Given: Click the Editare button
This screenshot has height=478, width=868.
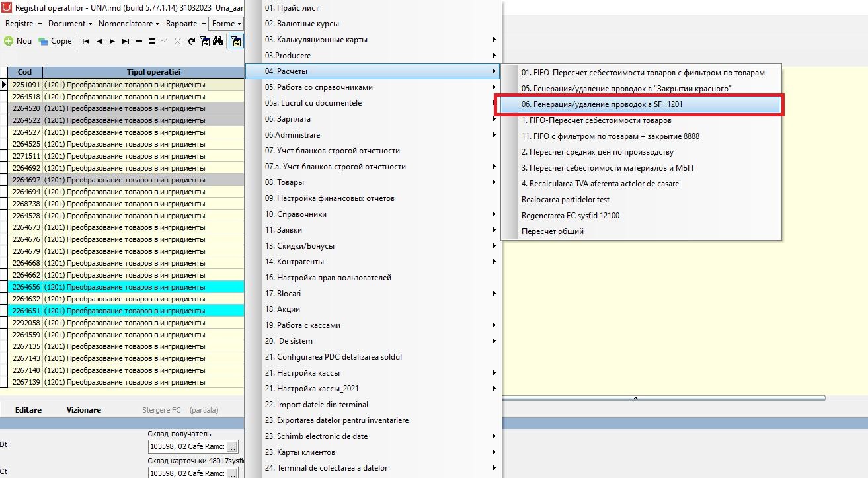Looking at the screenshot, I should point(28,410).
